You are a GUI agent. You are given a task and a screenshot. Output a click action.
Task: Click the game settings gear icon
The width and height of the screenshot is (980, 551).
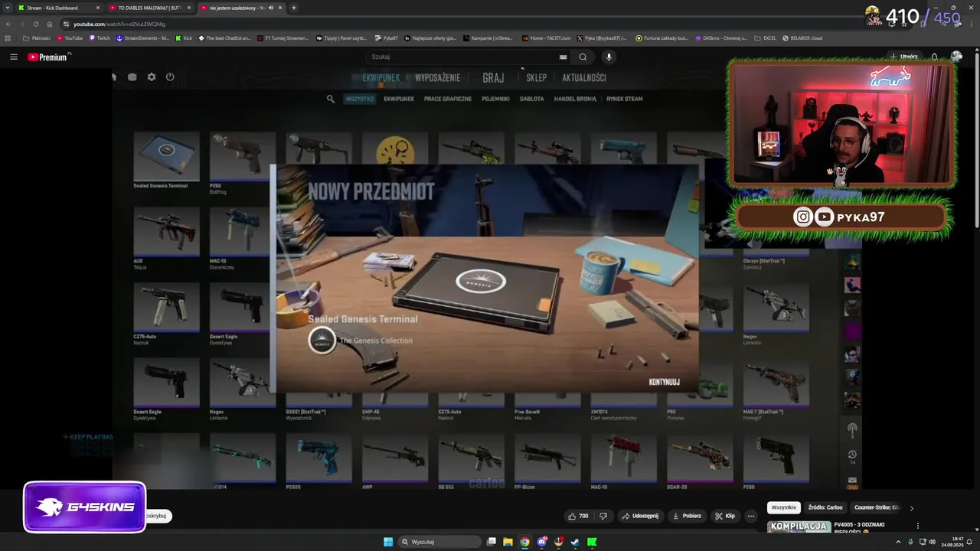coord(152,77)
